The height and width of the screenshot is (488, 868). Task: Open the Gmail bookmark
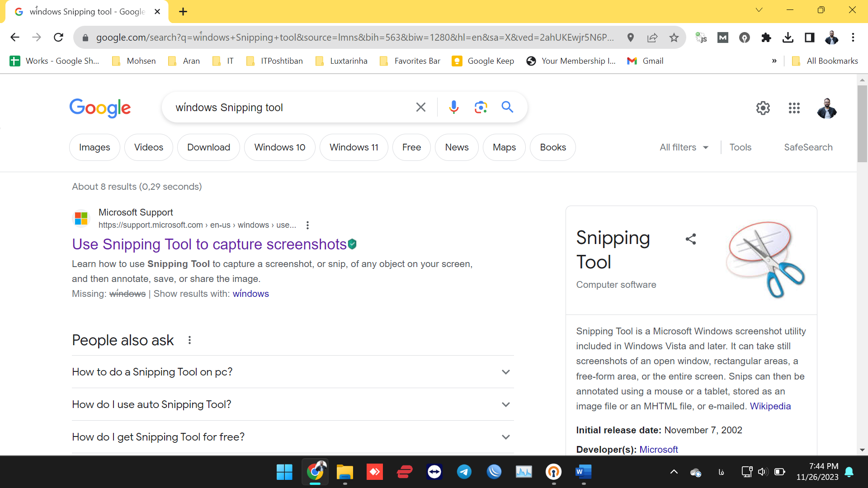coord(645,61)
